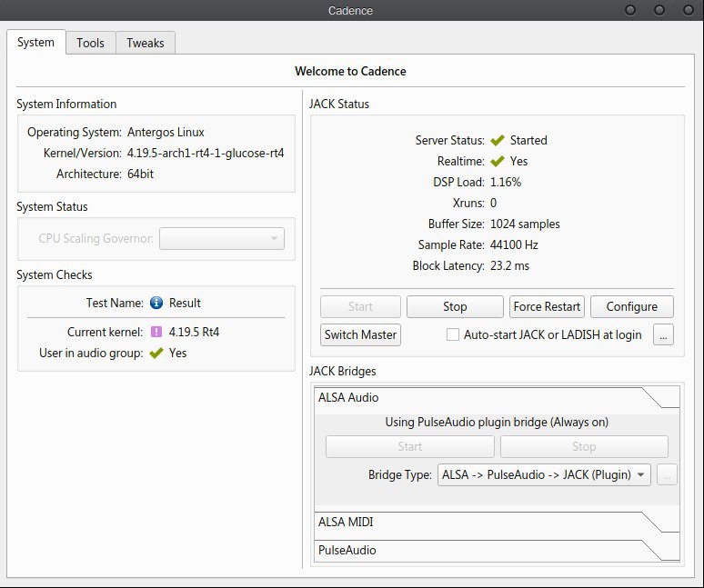Click the DSP Load value 1.16%

[x=506, y=182]
